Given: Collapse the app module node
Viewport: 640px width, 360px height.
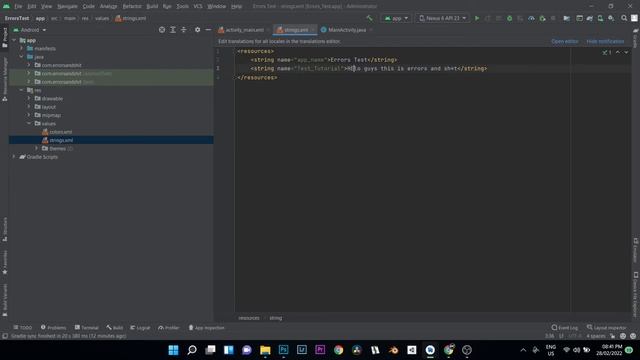Looking at the screenshot, I should point(14,40).
